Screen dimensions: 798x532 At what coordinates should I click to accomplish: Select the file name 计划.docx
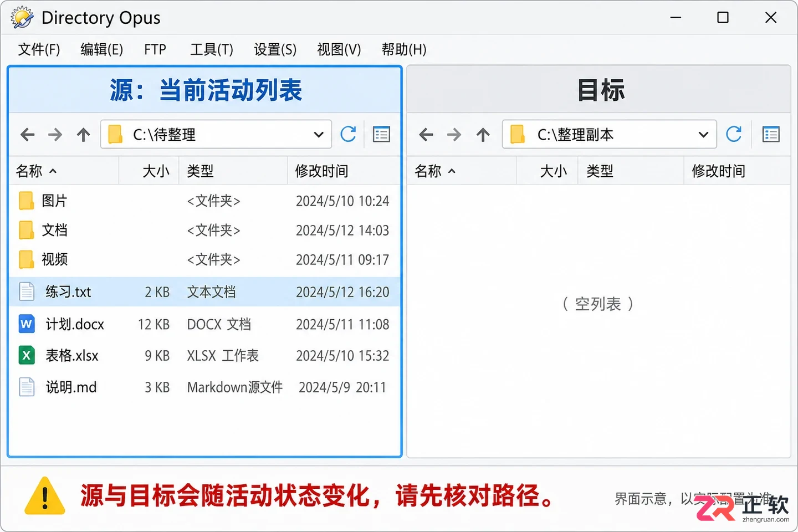75,324
